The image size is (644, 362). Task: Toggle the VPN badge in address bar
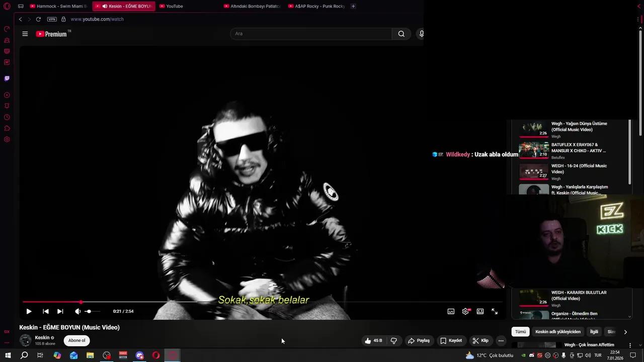(x=52, y=19)
